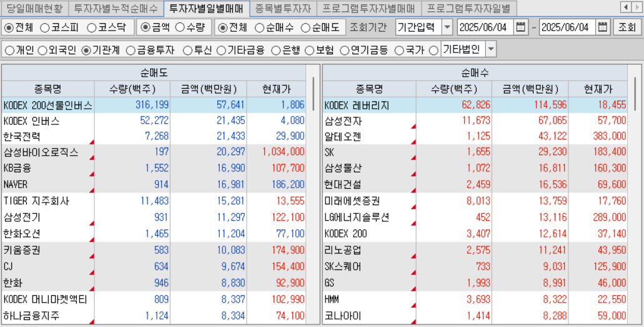Viewport: 644px width, 327px height.
Task: Click the start date input field
Action: click(486, 28)
